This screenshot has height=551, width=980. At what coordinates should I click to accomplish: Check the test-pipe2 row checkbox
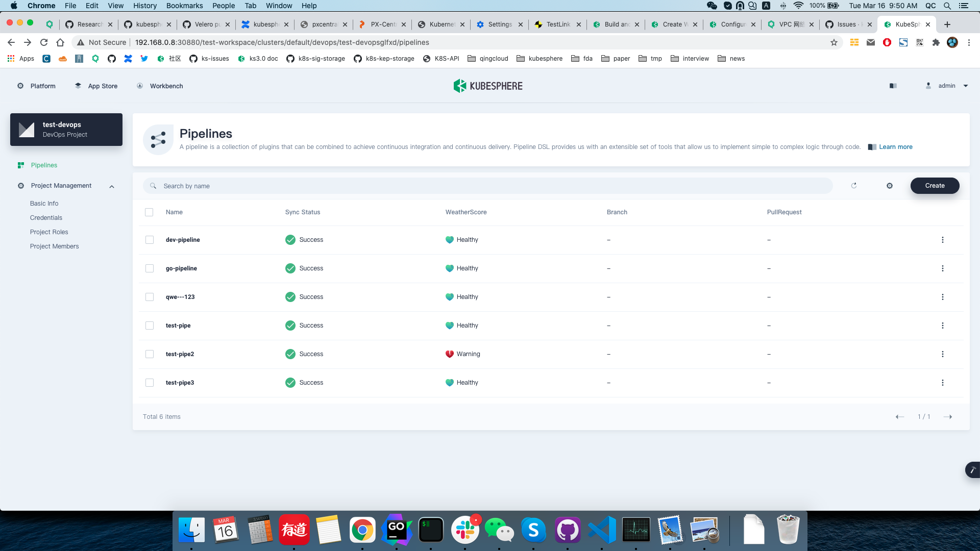pos(150,354)
